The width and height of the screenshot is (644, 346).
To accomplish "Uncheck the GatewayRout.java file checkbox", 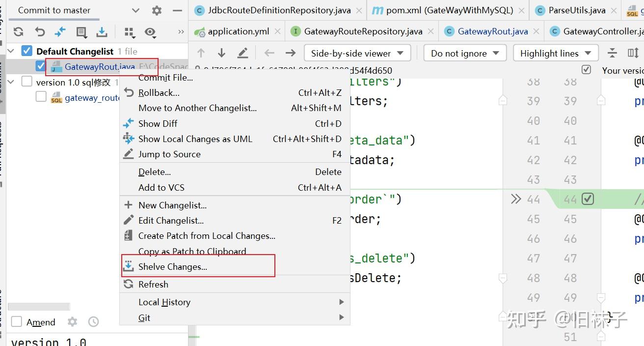I will click(x=41, y=66).
